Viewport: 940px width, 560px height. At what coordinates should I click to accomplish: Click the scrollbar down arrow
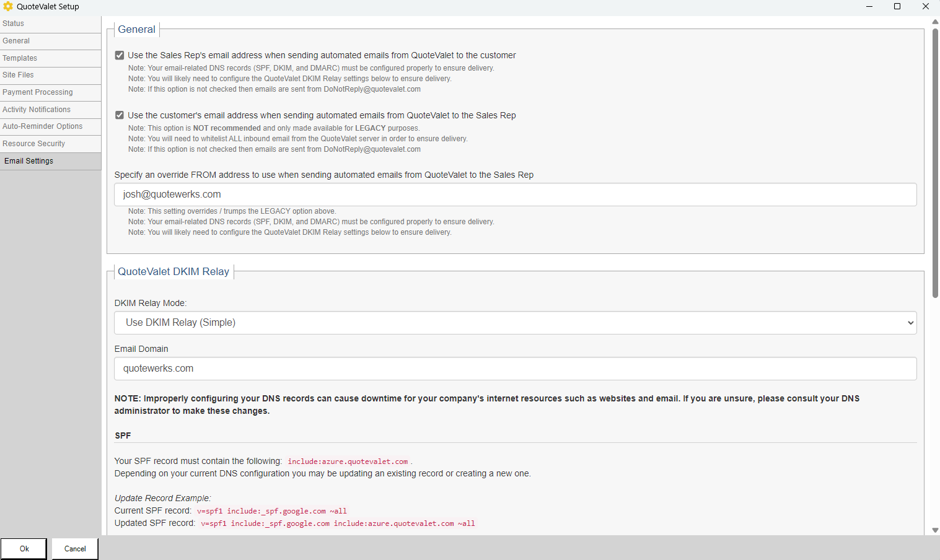pos(935,530)
